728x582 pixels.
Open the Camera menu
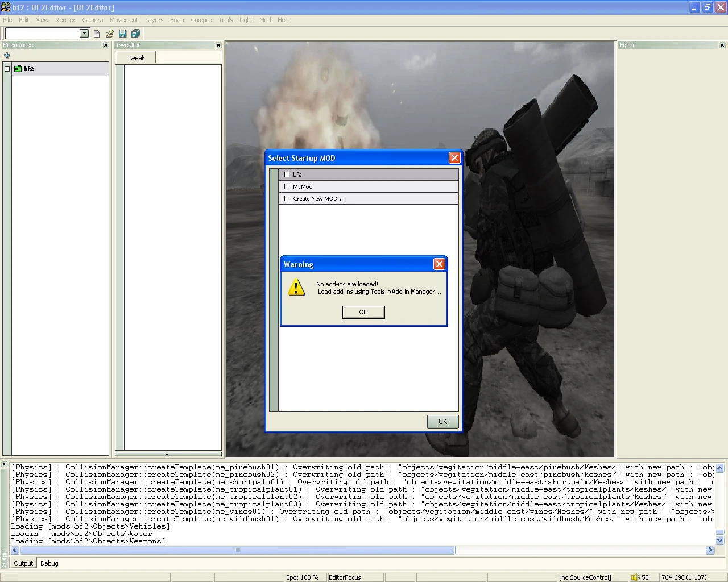click(93, 20)
